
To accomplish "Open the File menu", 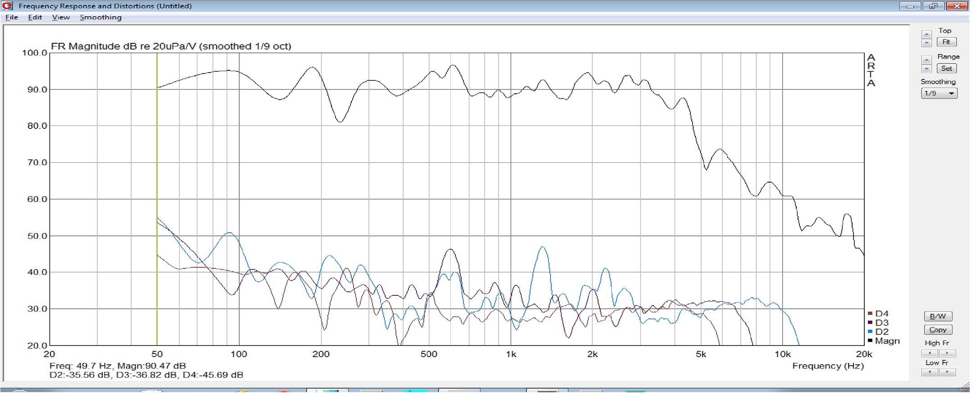I will [x=12, y=18].
